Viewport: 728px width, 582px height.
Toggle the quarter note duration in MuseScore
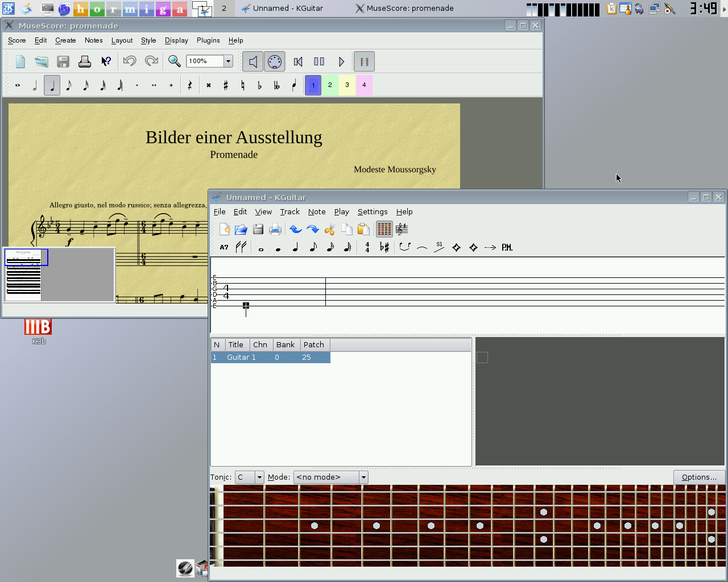(x=52, y=85)
